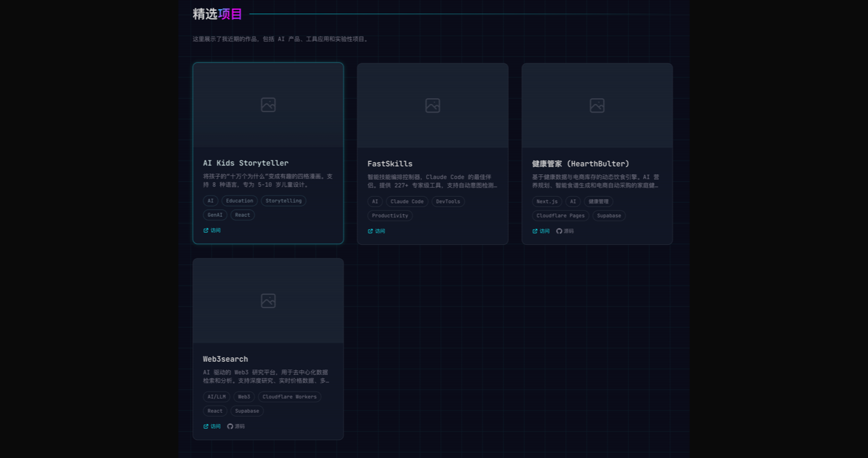
Task: Click the image placeholder icon on 健康管家 card
Action: [x=597, y=105]
